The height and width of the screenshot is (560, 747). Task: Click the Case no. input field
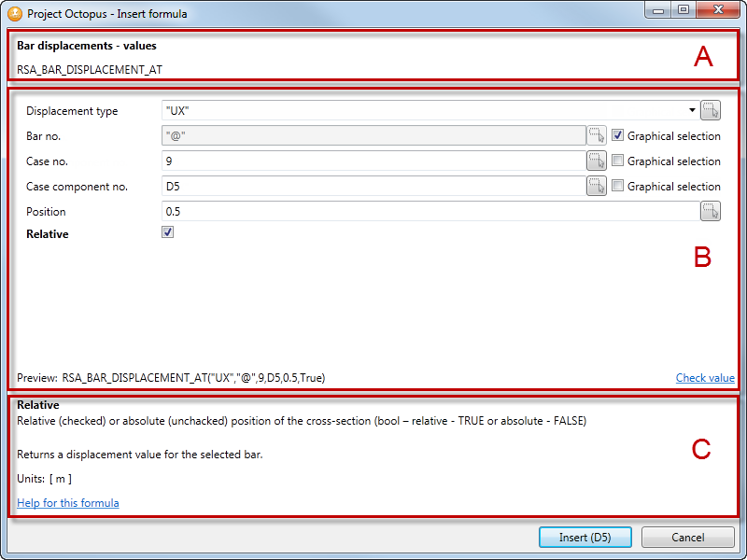pos(373,161)
